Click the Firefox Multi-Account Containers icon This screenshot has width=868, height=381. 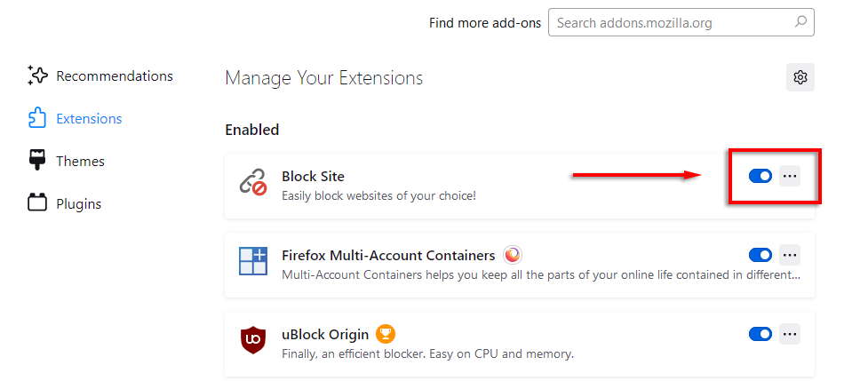tap(253, 261)
